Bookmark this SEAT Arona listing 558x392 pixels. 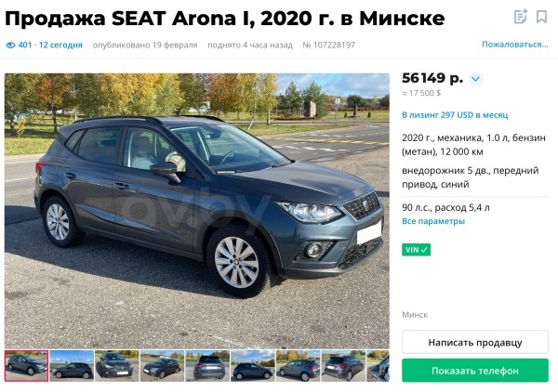[541, 17]
